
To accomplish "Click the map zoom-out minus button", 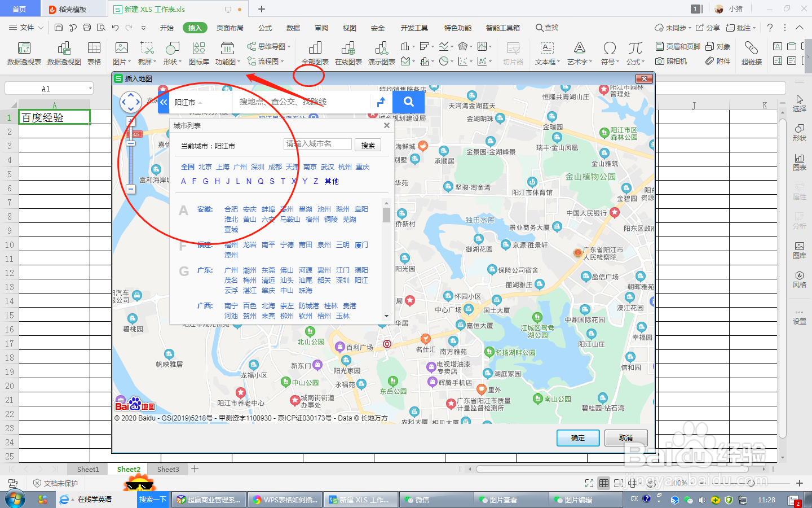I will [x=131, y=190].
